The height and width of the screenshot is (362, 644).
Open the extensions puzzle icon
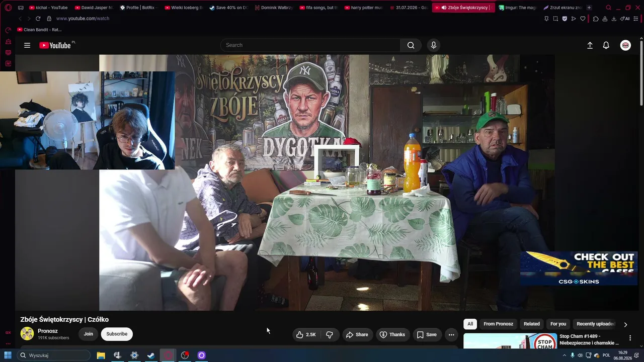point(596,19)
